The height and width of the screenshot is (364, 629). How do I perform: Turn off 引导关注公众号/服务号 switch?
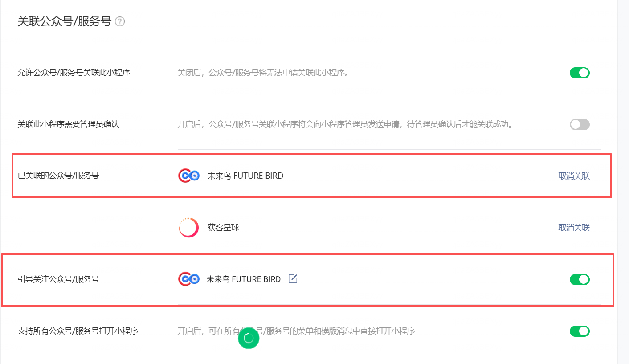[x=580, y=279]
